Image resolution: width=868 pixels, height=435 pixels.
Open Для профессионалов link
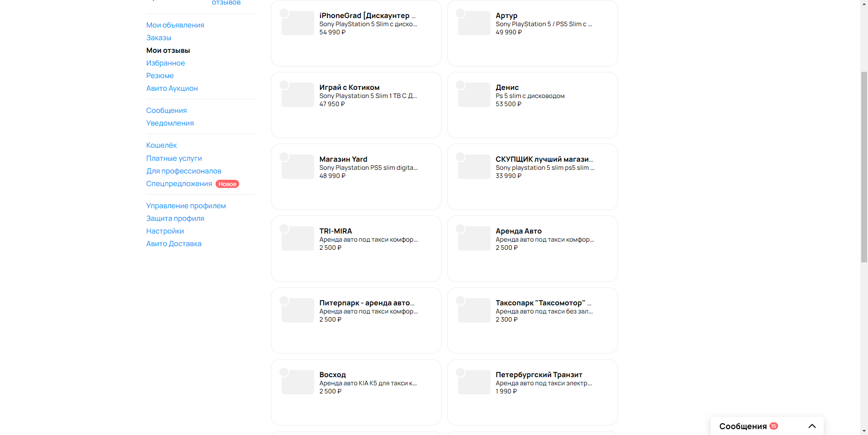tap(184, 171)
